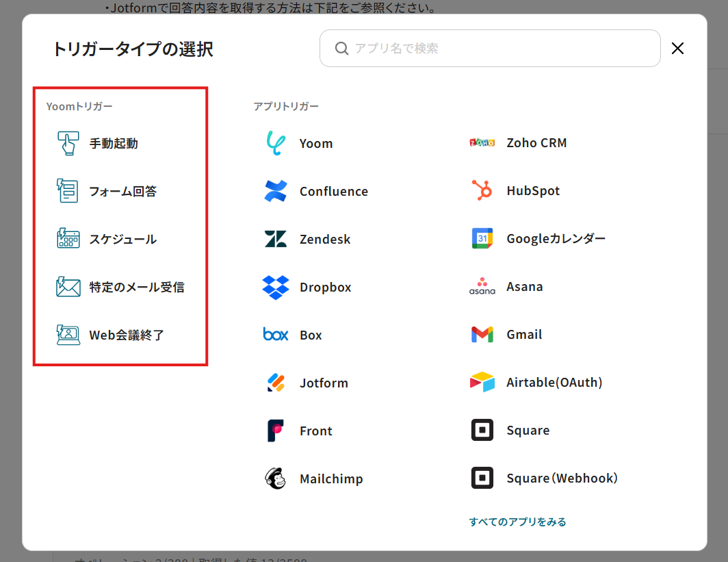Select the 特定のメール受信 mail trigger icon
Image resolution: width=728 pixels, height=562 pixels.
pos(68,288)
